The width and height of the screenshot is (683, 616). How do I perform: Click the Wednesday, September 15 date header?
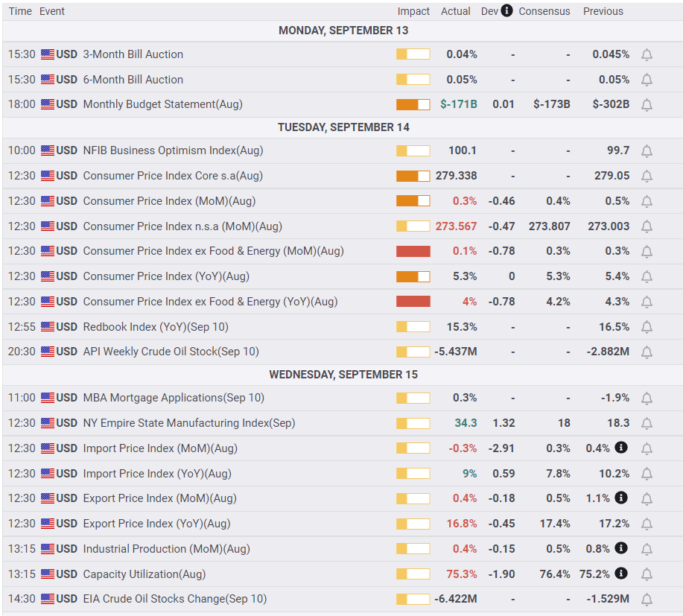click(x=343, y=375)
